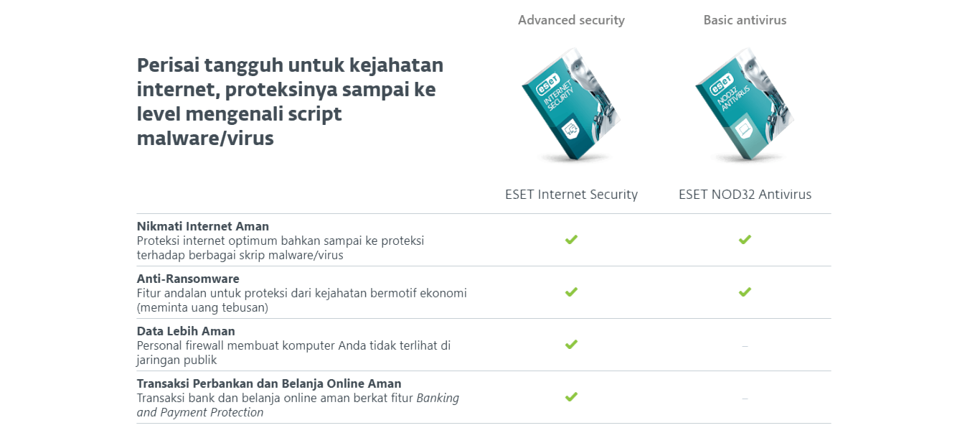Click the NOD32 checkmark for Anti-Ransomware
The height and width of the screenshot is (433, 980).
point(745,292)
